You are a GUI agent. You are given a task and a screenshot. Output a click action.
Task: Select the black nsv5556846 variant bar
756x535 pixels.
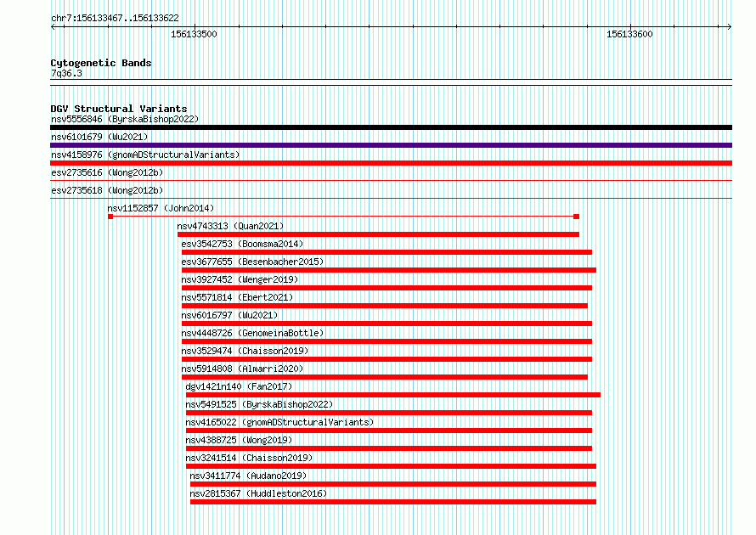click(x=391, y=127)
